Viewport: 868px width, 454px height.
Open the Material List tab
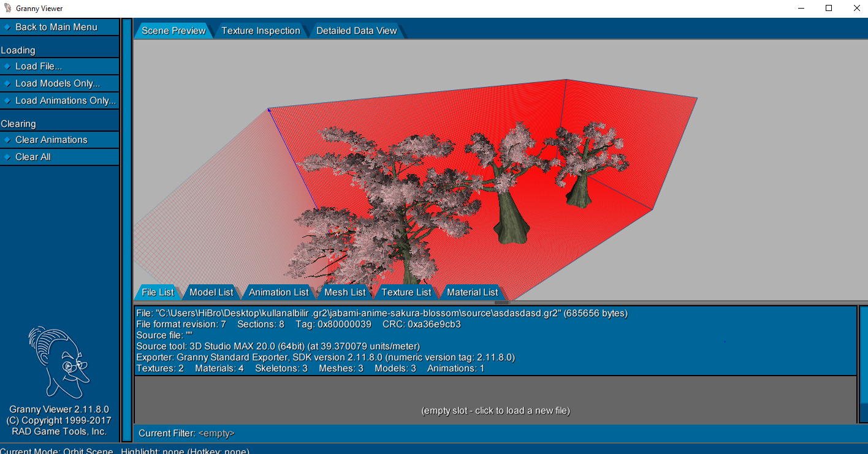pos(473,292)
